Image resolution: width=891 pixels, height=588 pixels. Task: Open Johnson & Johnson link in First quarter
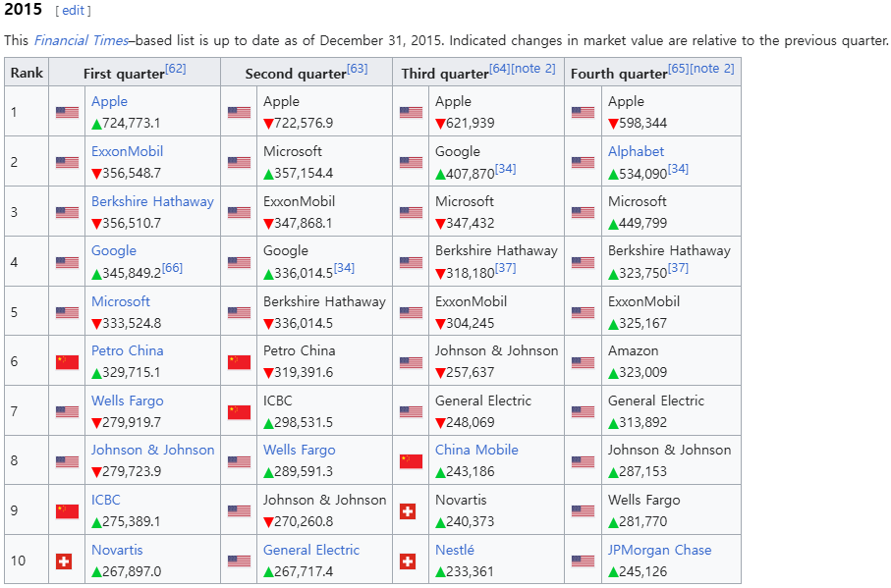click(153, 450)
